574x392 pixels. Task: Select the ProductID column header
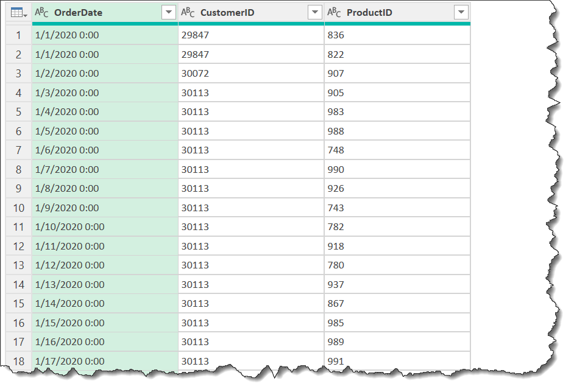(397, 13)
